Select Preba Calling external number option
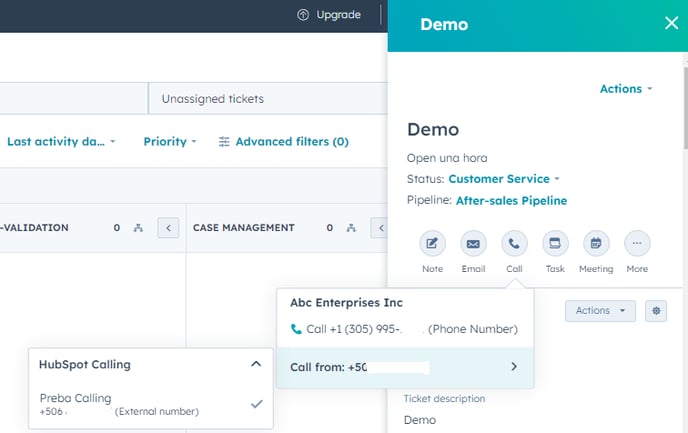 click(150, 404)
